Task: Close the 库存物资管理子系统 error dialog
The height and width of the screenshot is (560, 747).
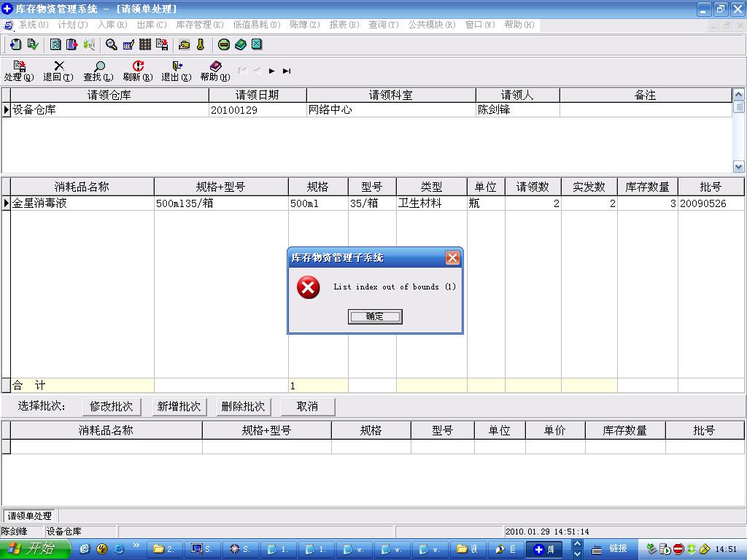Action: coord(452,258)
